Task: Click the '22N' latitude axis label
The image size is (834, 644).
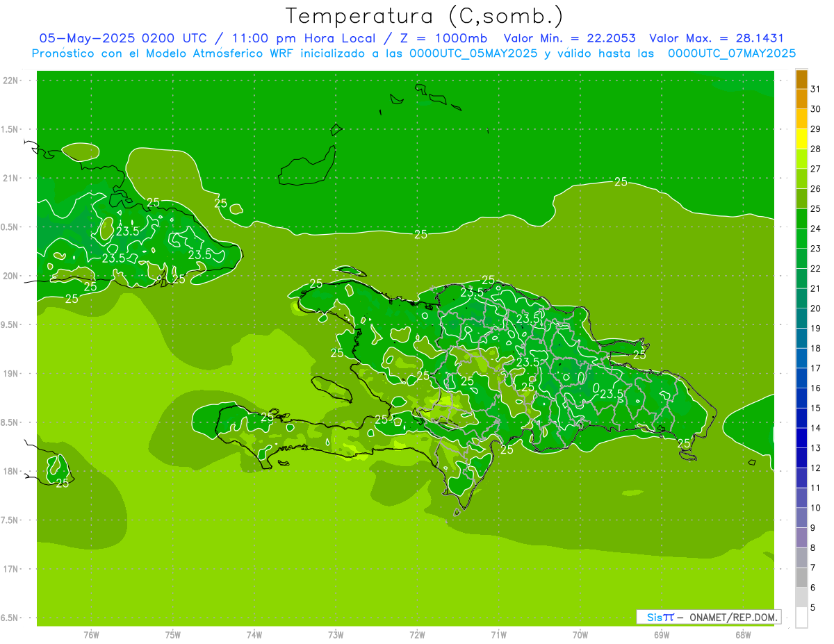Action: [12, 81]
